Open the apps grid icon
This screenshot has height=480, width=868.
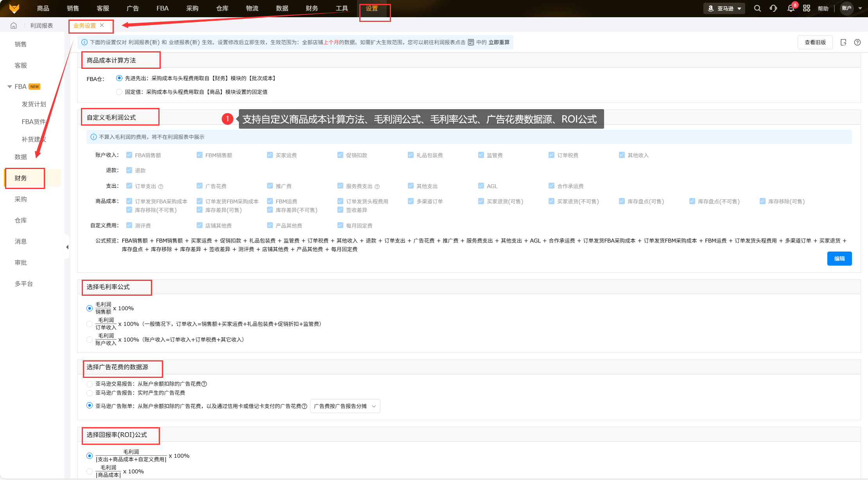pyautogui.click(x=807, y=8)
